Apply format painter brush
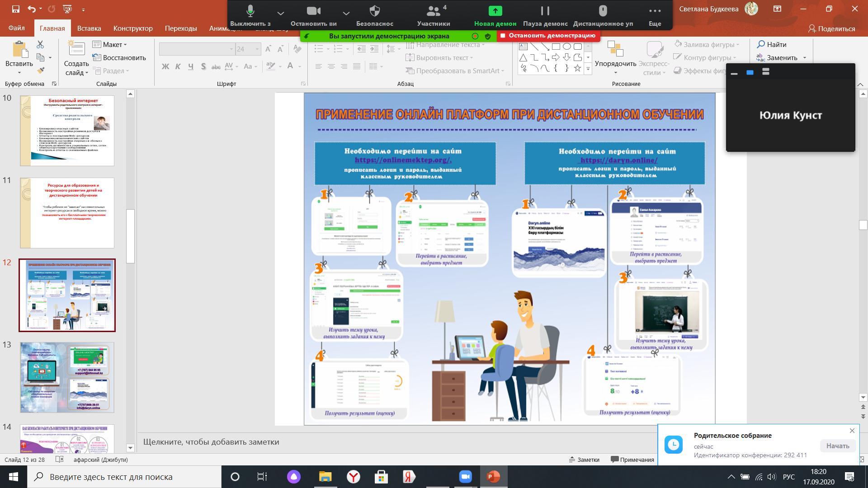This screenshot has width=868, height=488. [x=41, y=70]
